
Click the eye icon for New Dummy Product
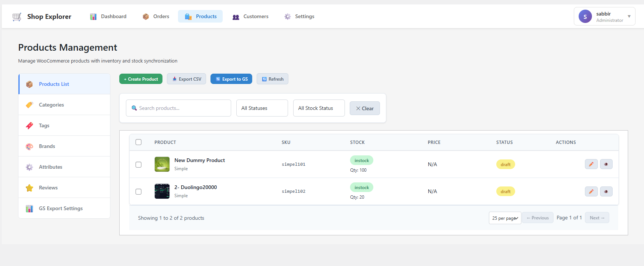606,164
